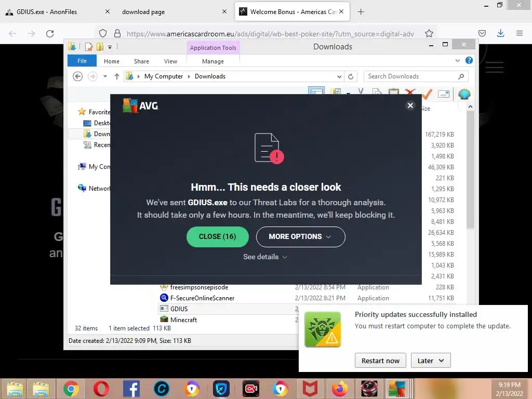
Task: Switch to the Share ribbon tab
Action: tap(141, 61)
